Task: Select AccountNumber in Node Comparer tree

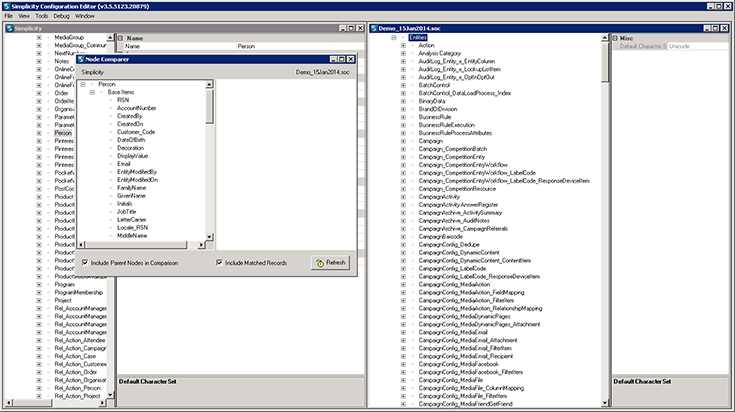Action: coord(136,108)
